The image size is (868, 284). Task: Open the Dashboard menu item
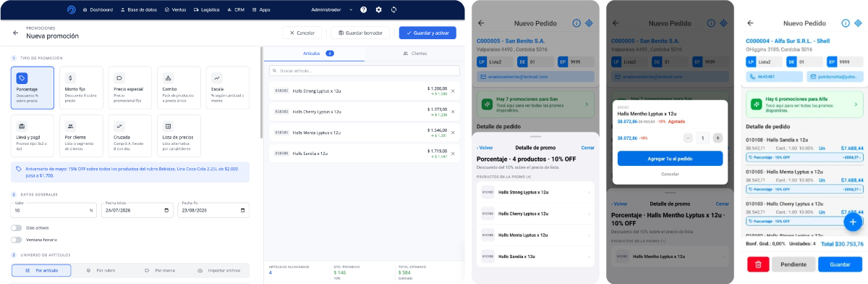(x=98, y=9)
